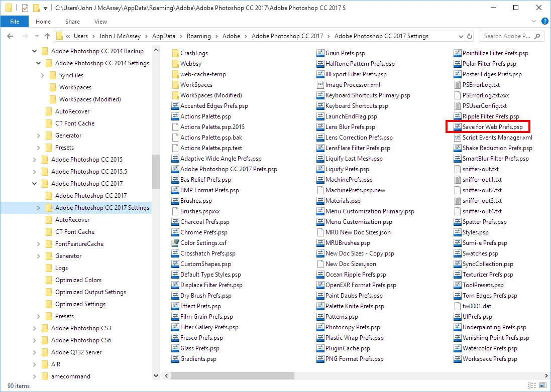Click the horizontal scrollbar thumb in file list
The height and width of the screenshot is (392, 551).
click(x=232, y=375)
